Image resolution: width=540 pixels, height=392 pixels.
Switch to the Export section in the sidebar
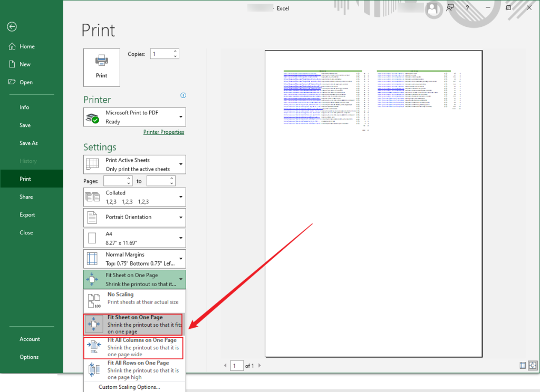click(26, 214)
